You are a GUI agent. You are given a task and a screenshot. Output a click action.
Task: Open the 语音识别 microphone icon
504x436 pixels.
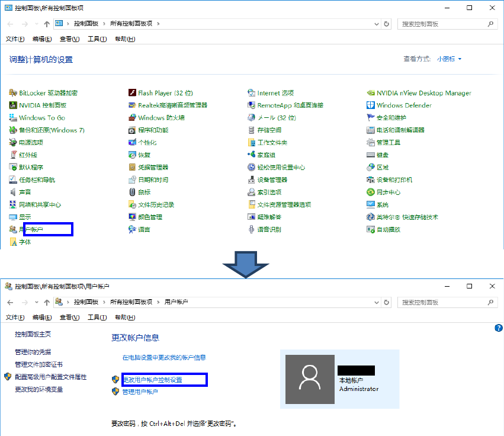click(251, 230)
